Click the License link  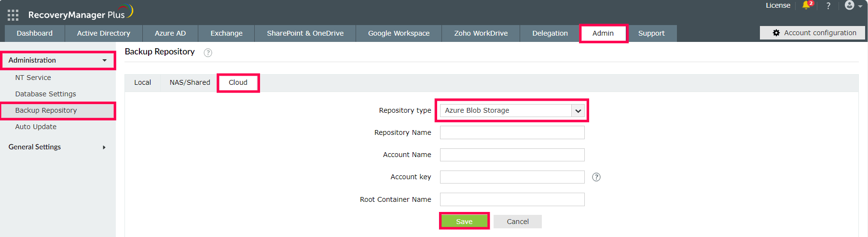point(778,5)
